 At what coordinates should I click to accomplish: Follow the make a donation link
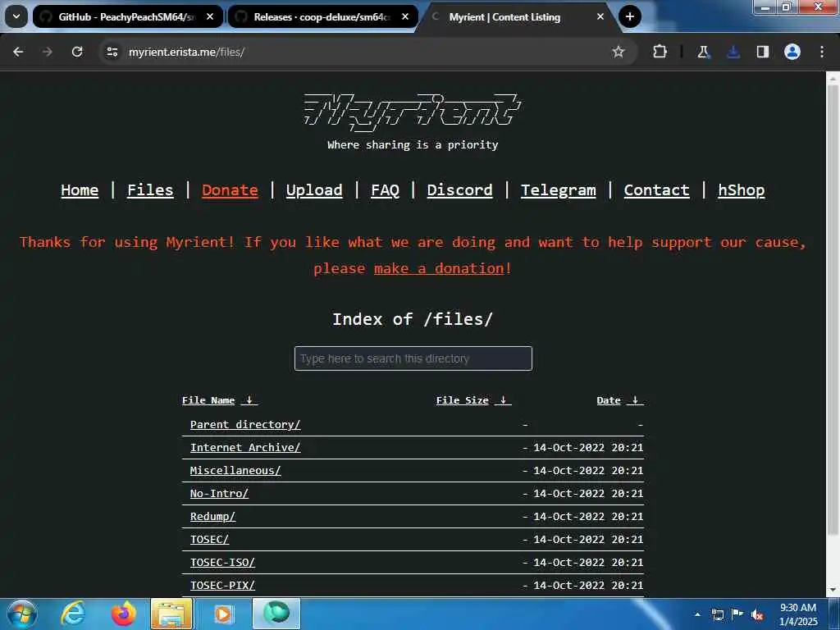(x=440, y=268)
